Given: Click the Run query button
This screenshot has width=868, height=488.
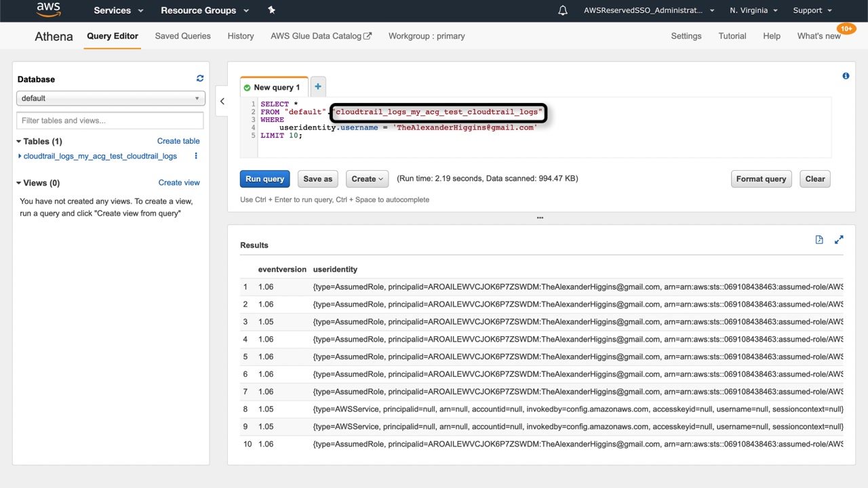Looking at the screenshot, I should click(x=264, y=179).
